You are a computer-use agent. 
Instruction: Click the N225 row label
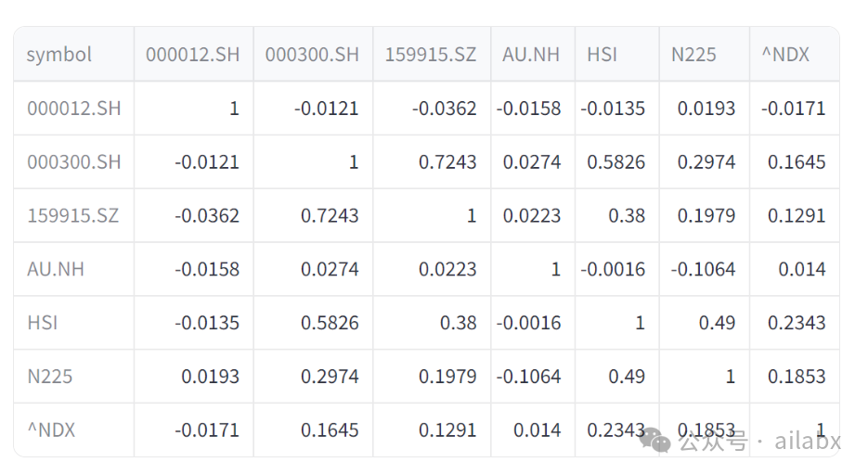pyautogui.click(x=50, y=377)
